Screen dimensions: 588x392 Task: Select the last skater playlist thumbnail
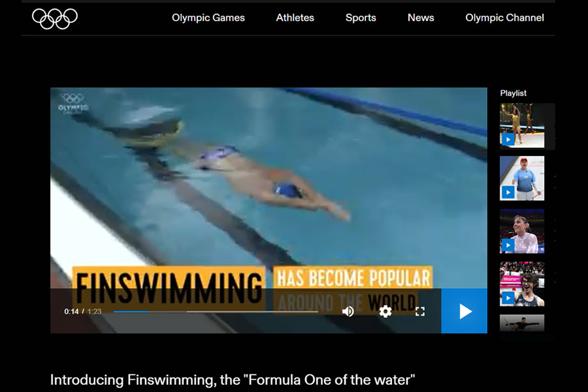(x=522, y=323)
